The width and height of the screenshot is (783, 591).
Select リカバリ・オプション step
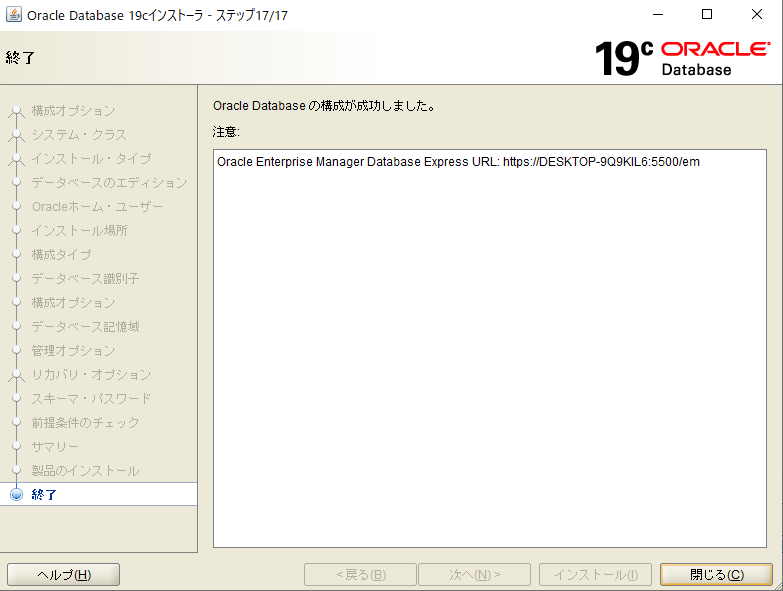91,375
